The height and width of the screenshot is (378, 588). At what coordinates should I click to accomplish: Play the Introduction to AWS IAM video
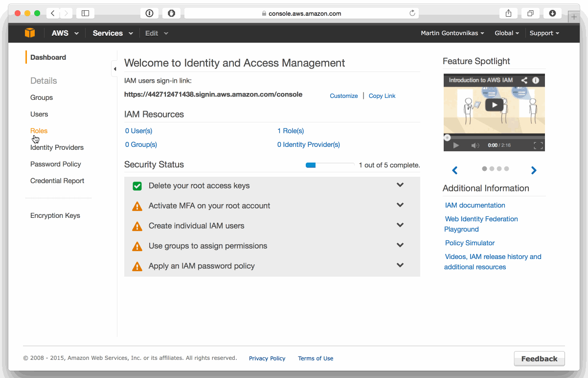[494, 104]
